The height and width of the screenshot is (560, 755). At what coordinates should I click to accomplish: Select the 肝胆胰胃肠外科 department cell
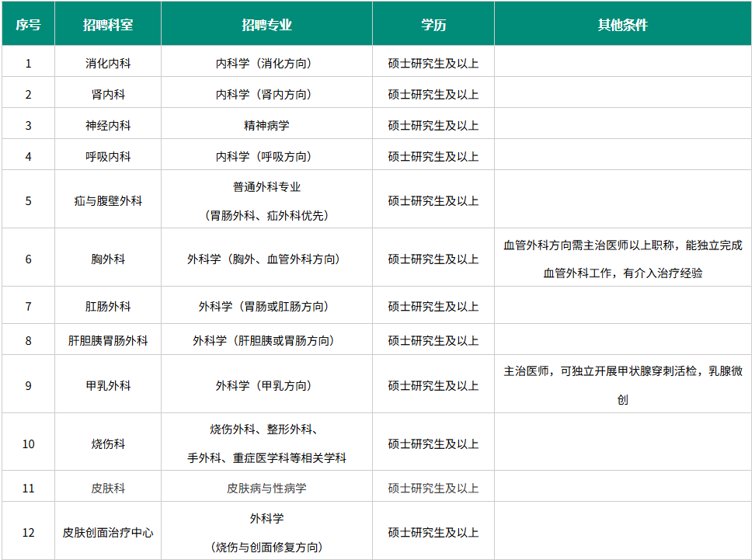coord(108,340)
